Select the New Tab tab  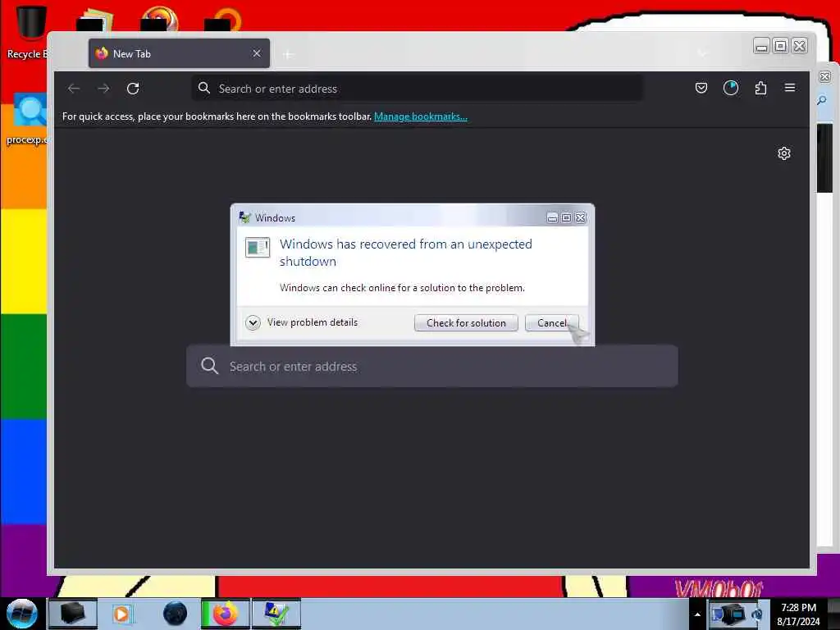pyautogui.click(x=179, y=53)
